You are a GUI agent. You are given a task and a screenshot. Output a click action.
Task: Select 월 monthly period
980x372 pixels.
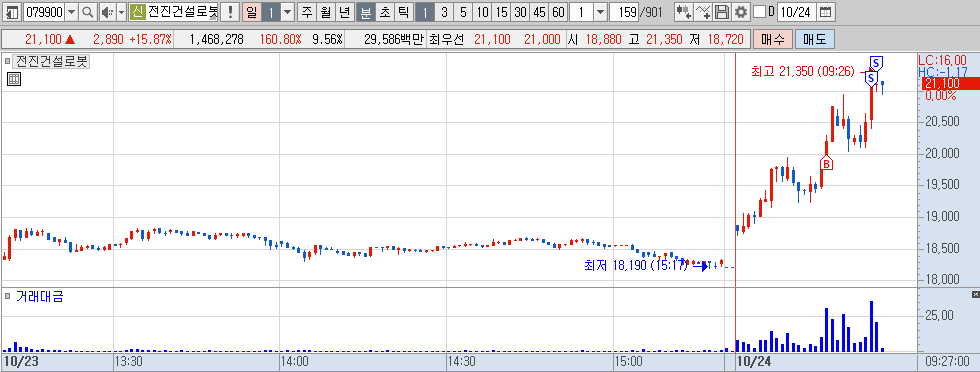325,12
